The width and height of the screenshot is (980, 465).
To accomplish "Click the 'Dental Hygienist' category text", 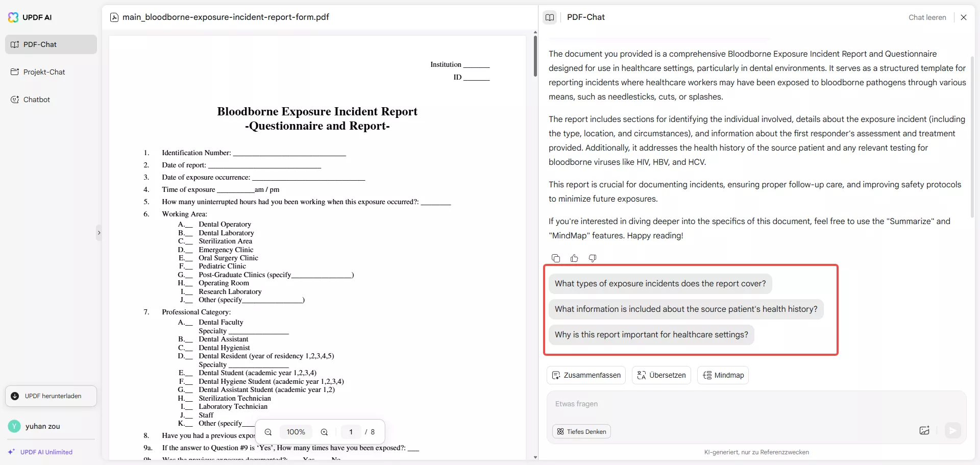I will coord(224,348).
